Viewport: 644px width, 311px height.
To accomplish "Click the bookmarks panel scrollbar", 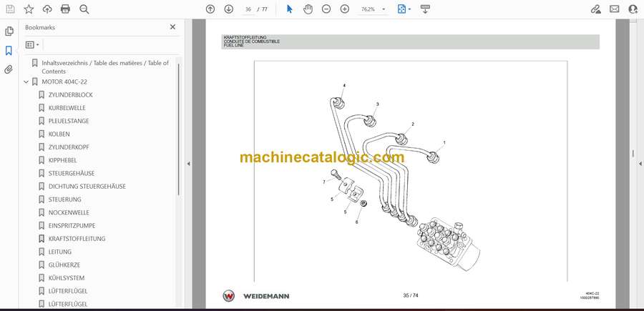I will 179,129.
